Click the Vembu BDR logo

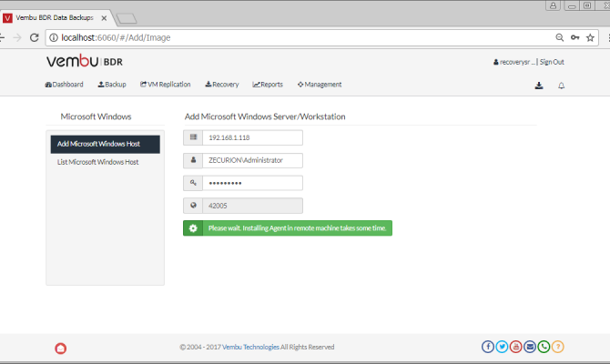(x=85, y=61)
